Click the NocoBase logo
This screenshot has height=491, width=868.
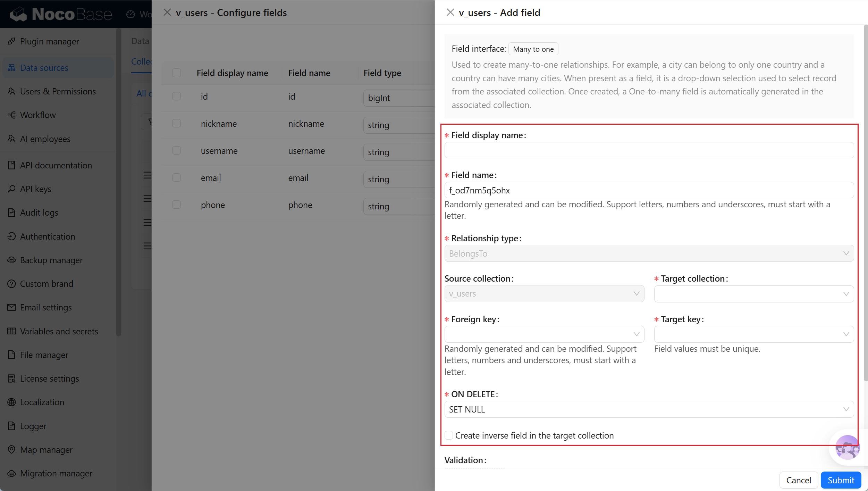click(61, 14)
